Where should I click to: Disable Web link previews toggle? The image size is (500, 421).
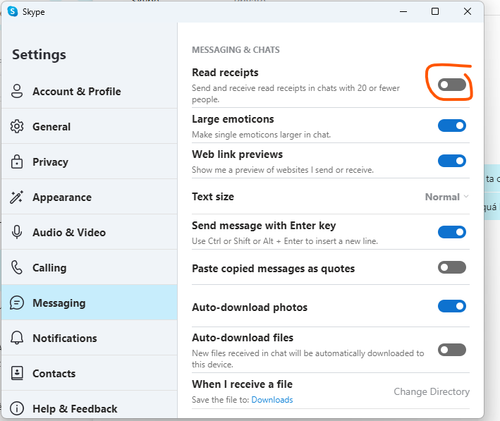click(x=452, y=161)
